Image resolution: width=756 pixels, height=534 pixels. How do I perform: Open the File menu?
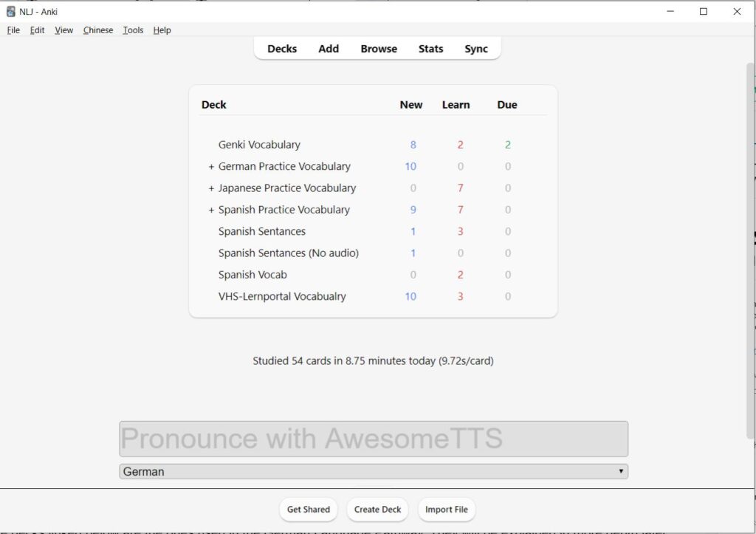[13, 30]
